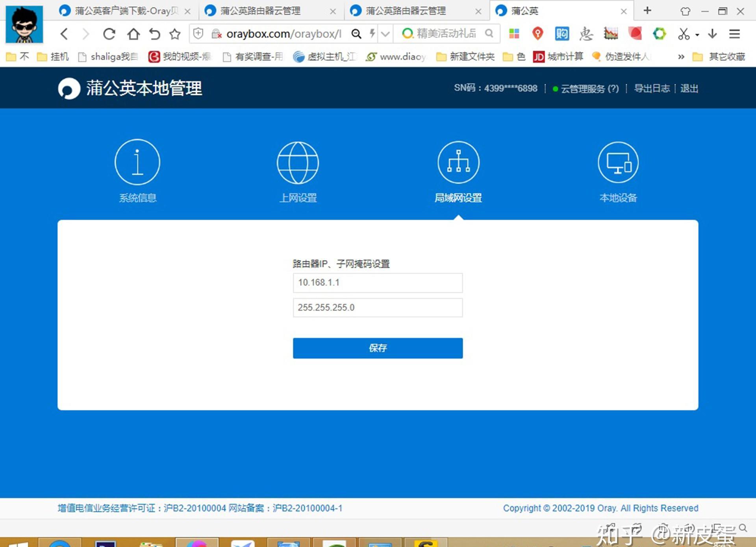Click the 云管理服务 status link
This screenshot has height=547, width=756.
pos(586,89)
